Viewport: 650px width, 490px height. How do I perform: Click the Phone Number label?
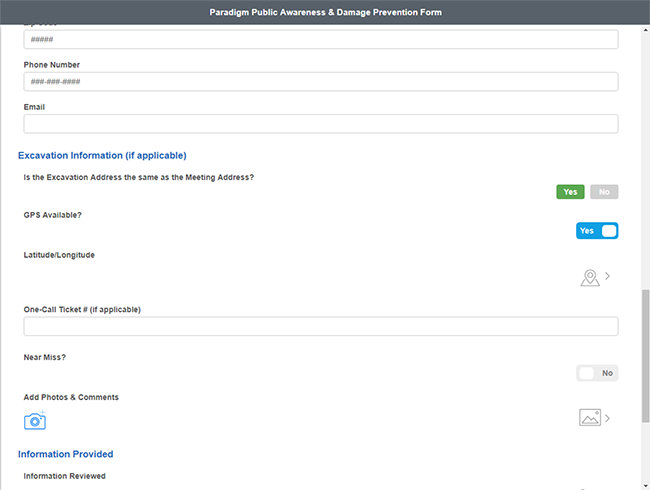(x=51, y=65)
